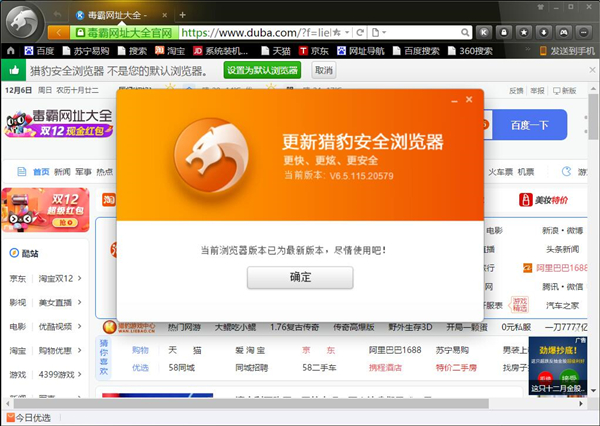Open favorites star toolbar icon
The height and width of the screenshot is (426, 600).
[x=523, y=33]
